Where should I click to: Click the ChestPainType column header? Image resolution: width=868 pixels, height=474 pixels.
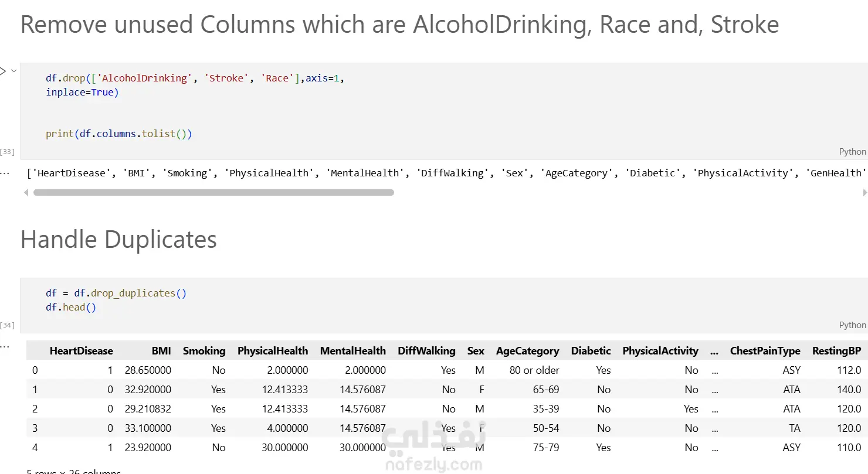(765, 351)
